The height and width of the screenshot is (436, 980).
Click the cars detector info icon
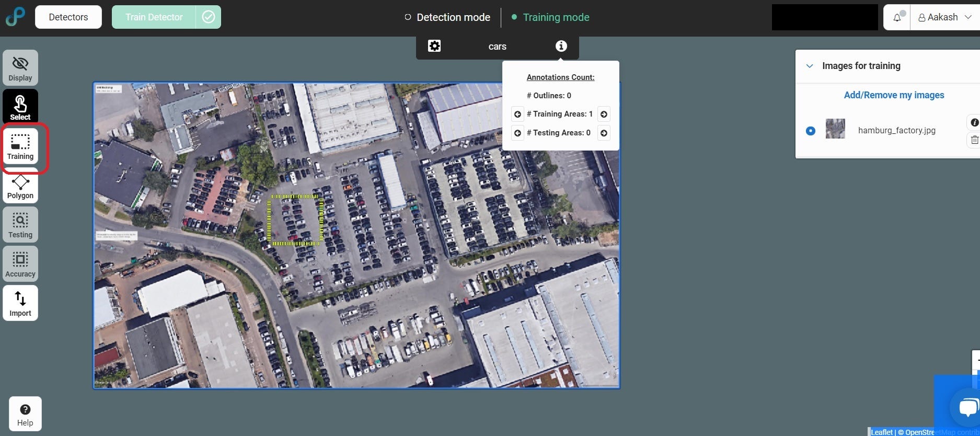(x=561, y=46)
